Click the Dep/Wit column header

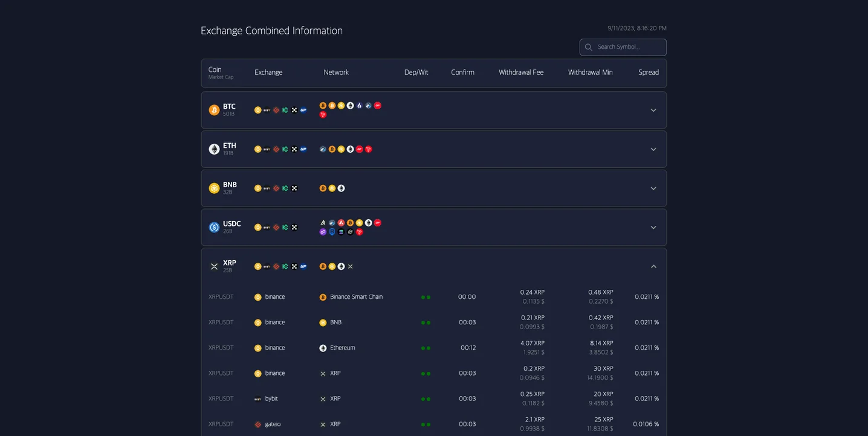click(416, 72)
